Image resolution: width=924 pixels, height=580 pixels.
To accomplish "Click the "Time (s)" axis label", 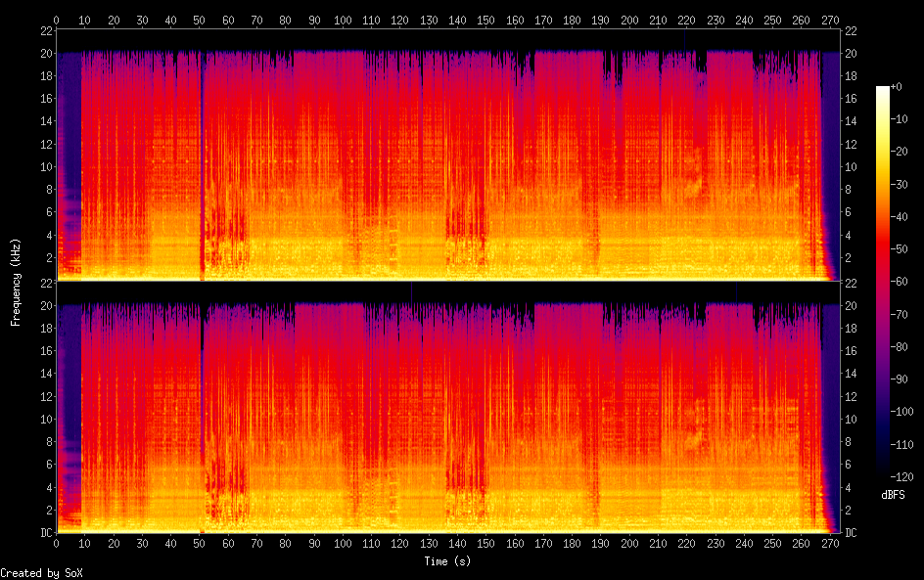I will pos(448,561).
